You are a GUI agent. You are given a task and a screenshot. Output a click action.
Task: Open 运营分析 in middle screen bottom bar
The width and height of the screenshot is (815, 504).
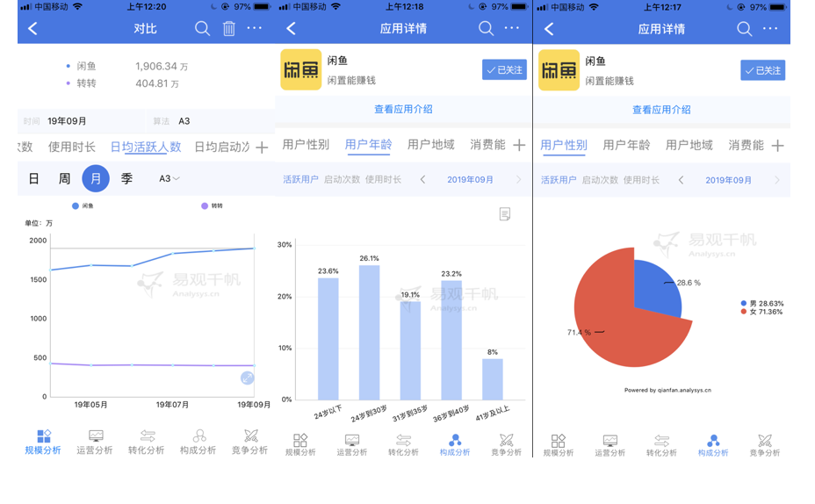coord(352,445)
